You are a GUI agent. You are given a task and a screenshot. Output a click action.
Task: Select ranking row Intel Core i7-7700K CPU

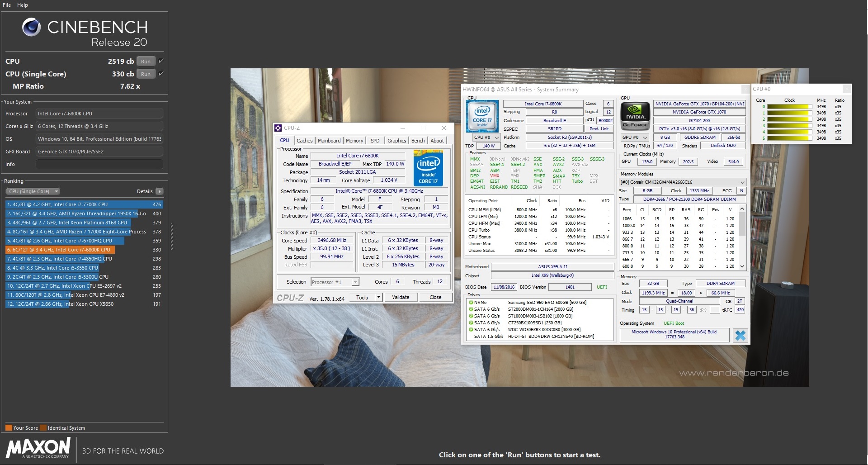84,204
